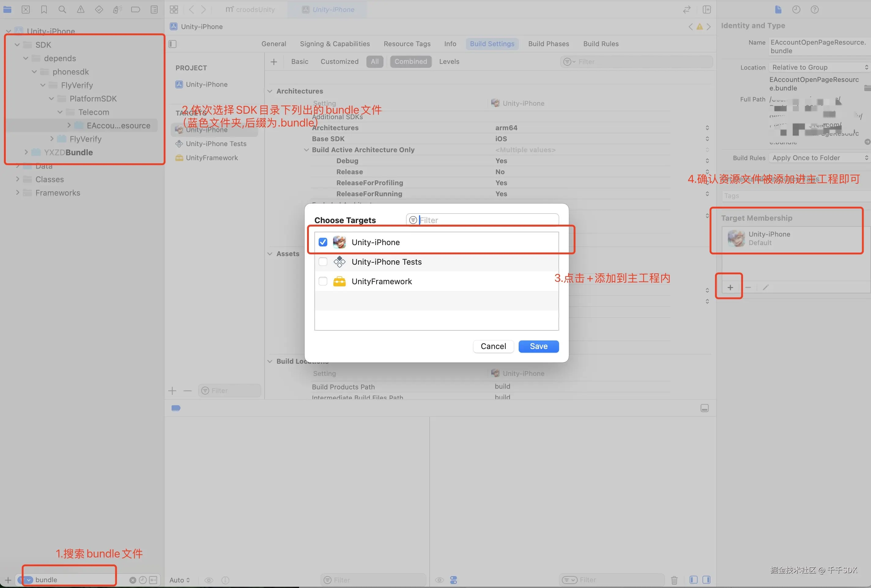Open the History inspector clock icon
This screenshot has width=871, height=588.
(796, 9)
